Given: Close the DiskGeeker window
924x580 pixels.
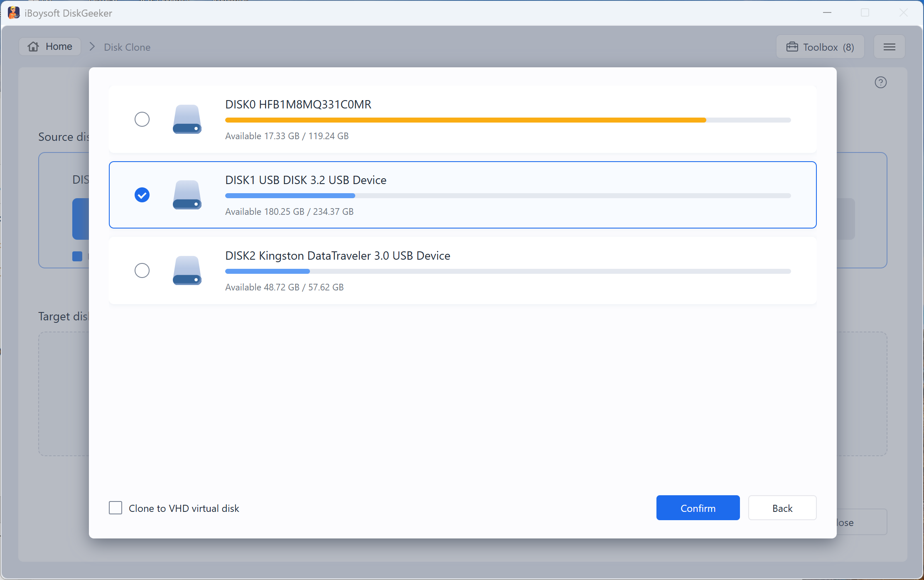Looking at the screenshot, I should 903,13.
